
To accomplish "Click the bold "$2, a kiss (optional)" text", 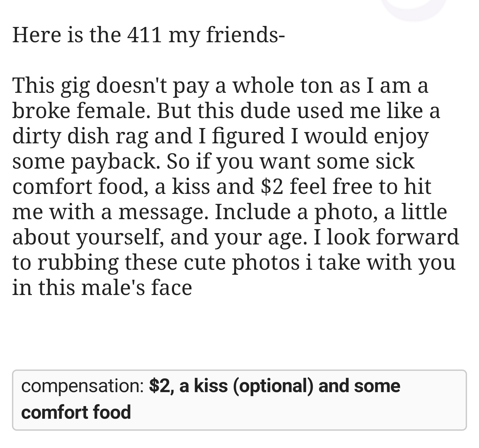I will [231, 385].
